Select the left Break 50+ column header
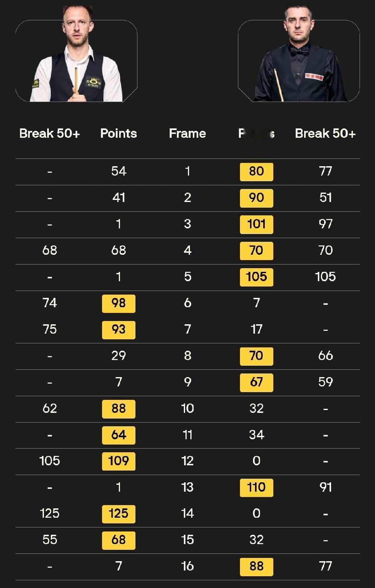This screenshot has width=375, height=588. pos(50,134)
